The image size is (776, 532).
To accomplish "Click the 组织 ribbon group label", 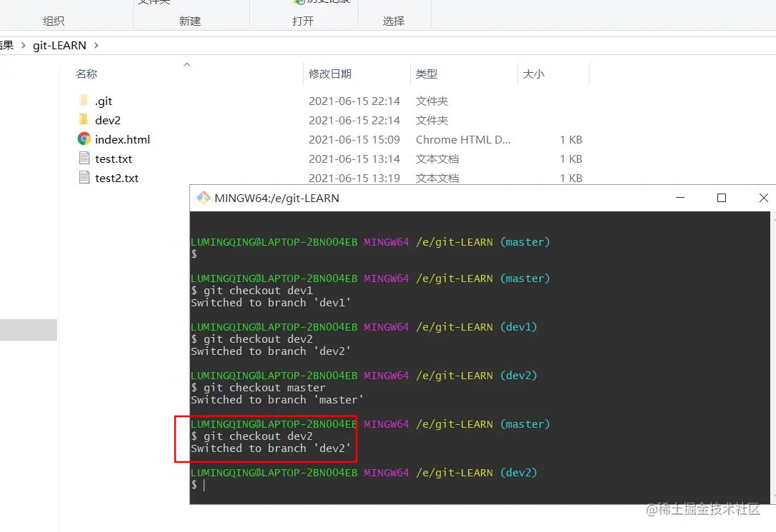I will (54, 21).
